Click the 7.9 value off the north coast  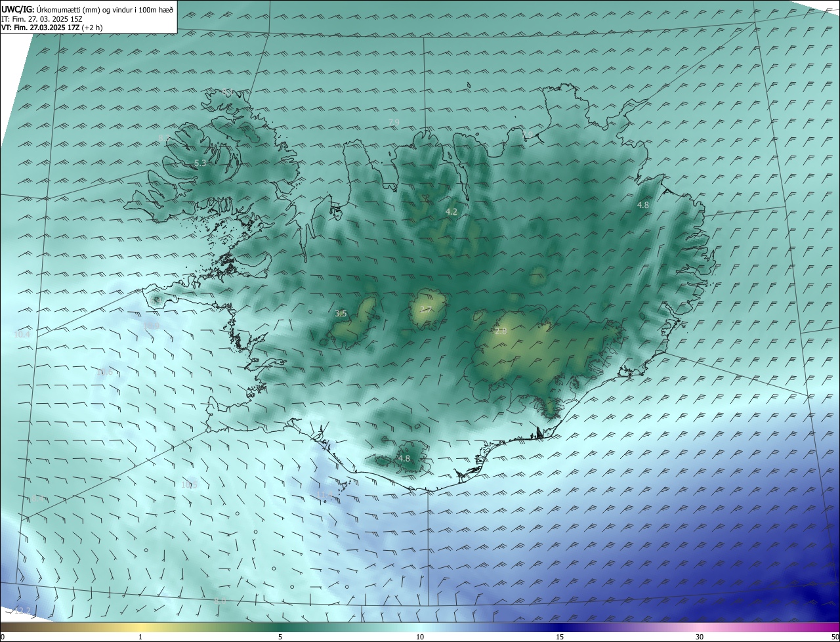click(394, 122)
